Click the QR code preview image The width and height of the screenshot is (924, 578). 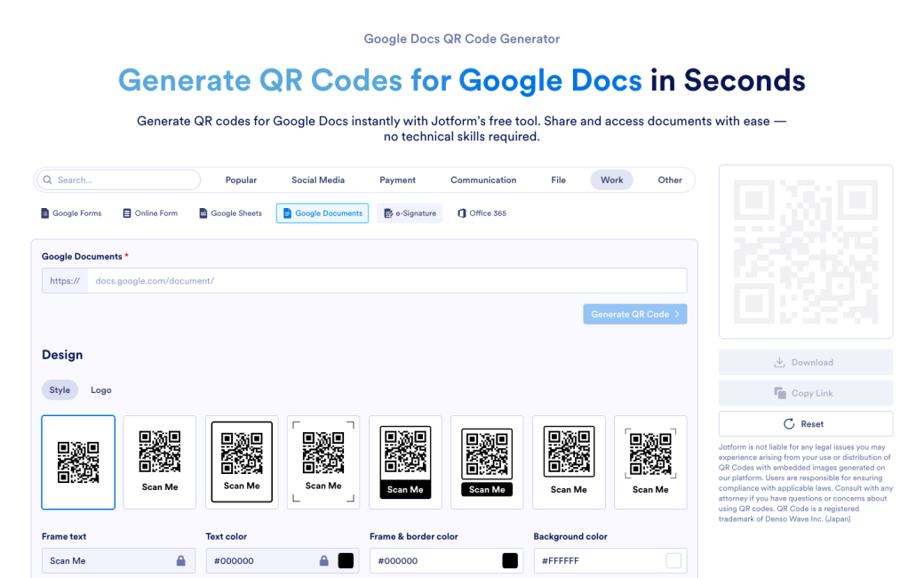(x=806, y=252)
